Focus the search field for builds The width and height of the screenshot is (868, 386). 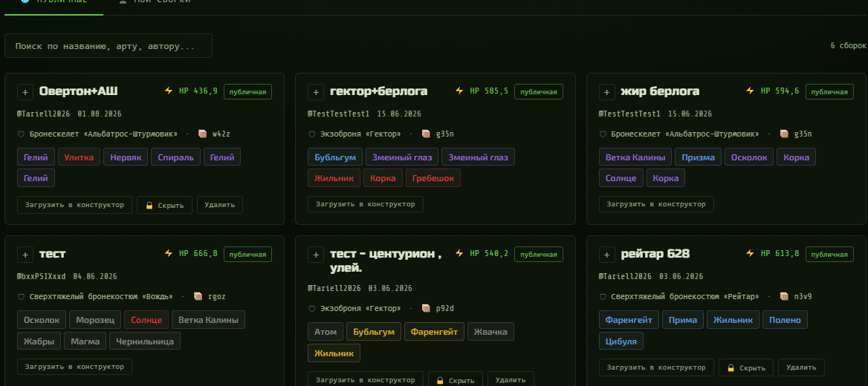coord(108,46)
